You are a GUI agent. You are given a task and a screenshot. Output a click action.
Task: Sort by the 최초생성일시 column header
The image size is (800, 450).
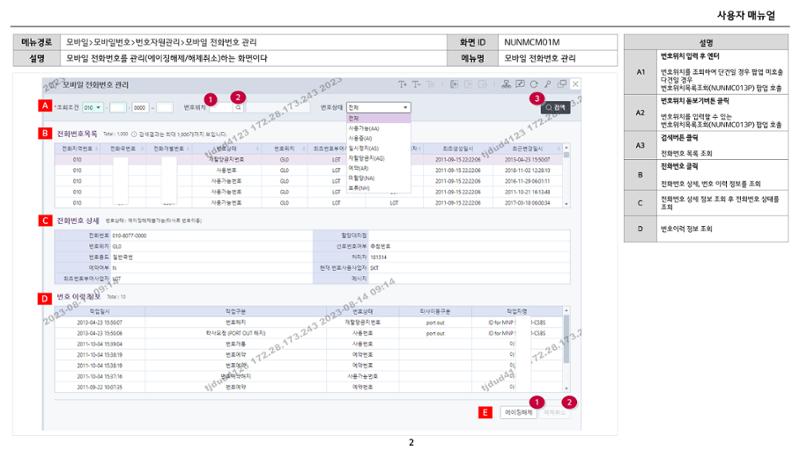[x=458, y=148]
